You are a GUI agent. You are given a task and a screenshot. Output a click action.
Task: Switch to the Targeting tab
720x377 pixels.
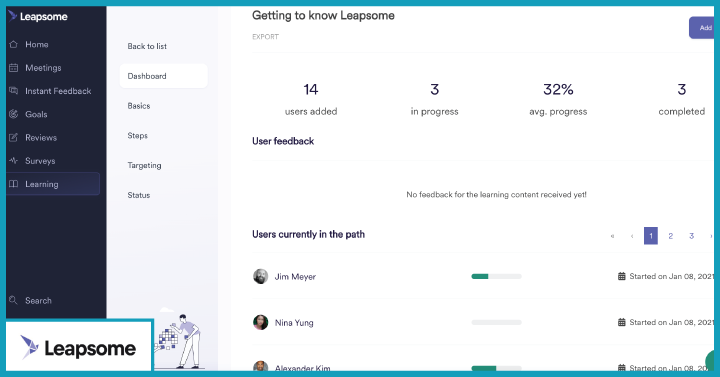point(144,165)
